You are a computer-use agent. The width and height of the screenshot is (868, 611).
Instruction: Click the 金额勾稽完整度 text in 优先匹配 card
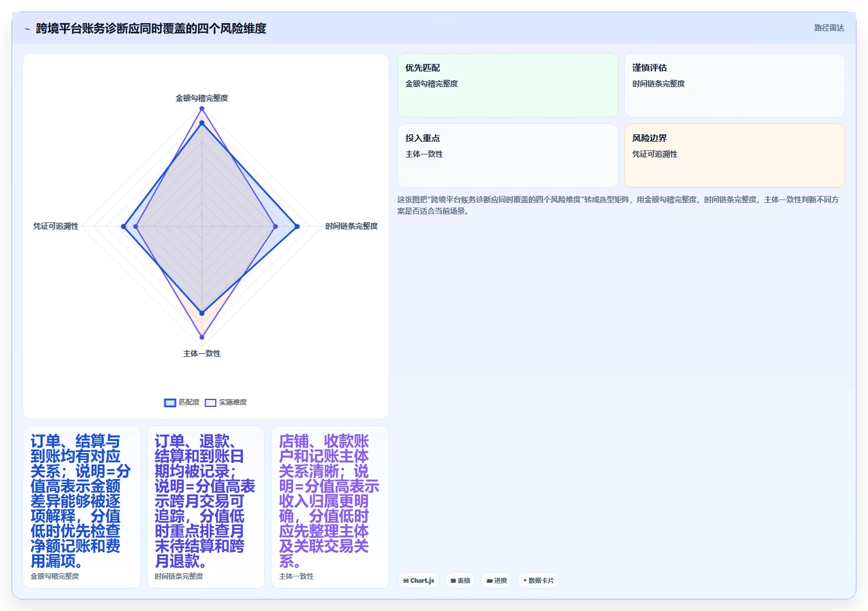[431, 84]
